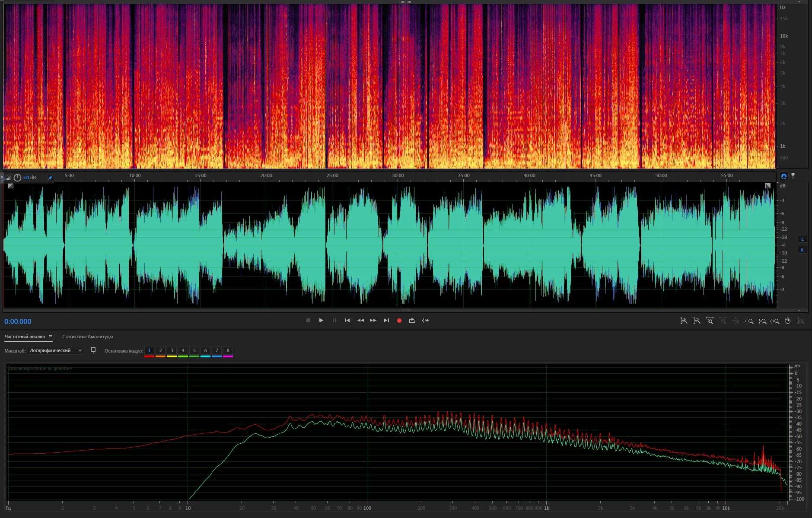Click the skip selection icon
This screenshot has width=812, height=518.
coord(425,321)
